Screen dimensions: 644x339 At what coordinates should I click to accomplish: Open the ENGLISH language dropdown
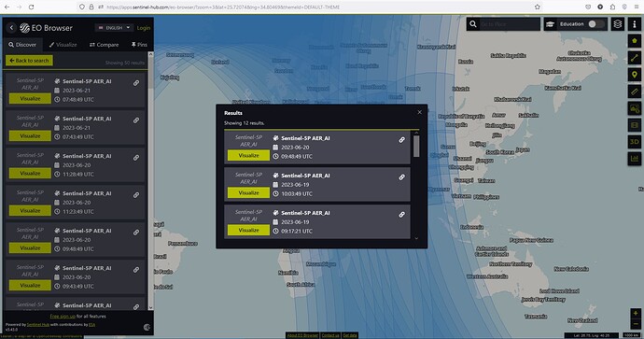point(114,27)
